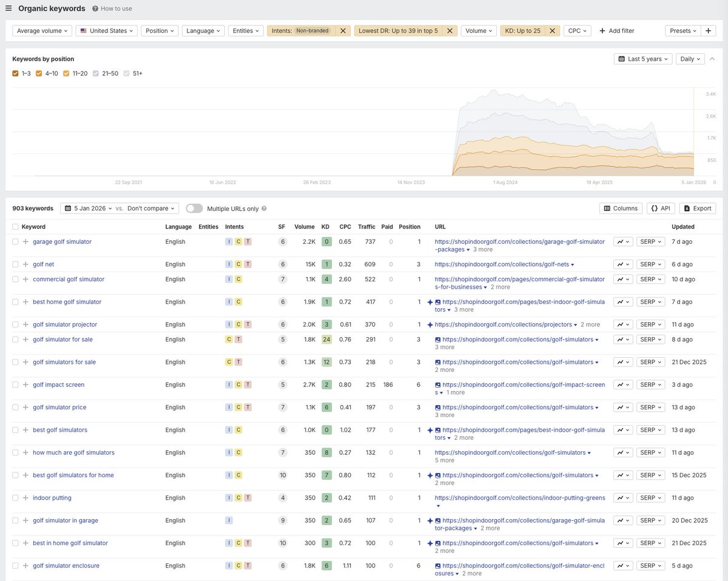Expand 3 more URLs for garage golf simulator
The image size is (728, 581).
click(x=483, y=249)
